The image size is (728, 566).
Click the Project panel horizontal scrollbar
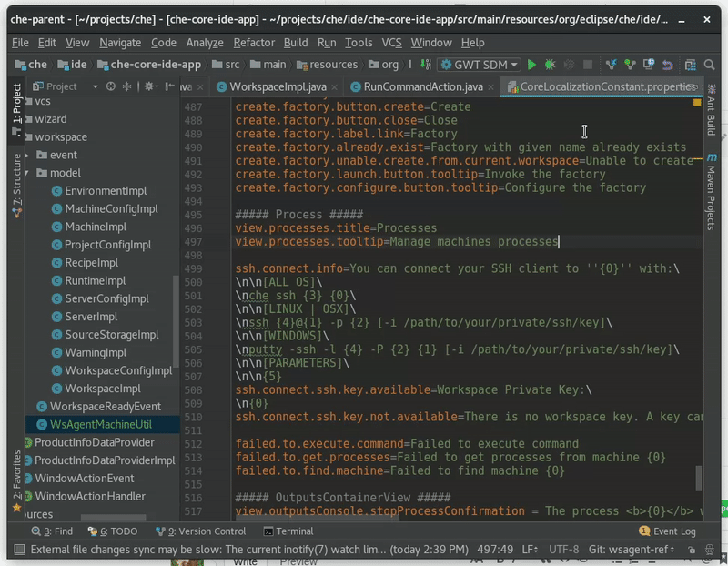click(x=113, y=517)
